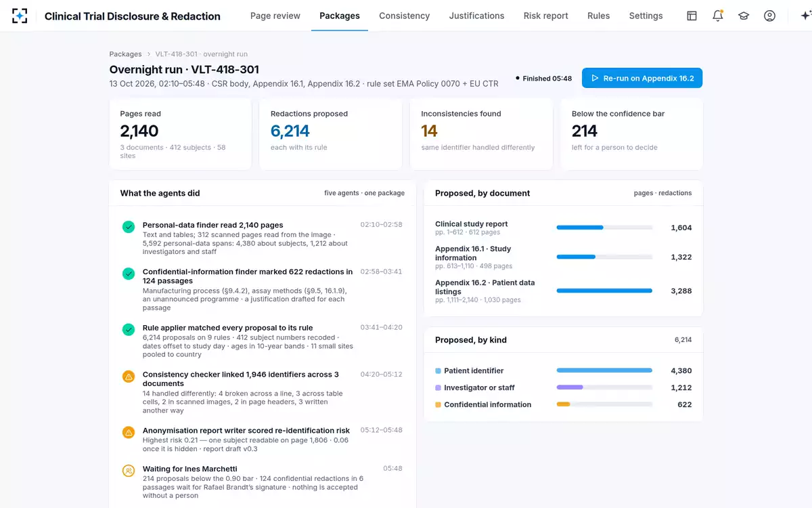This screenshot has height=508, width=812.
Task: Click What the agents did heading
Action: point(160,193)
